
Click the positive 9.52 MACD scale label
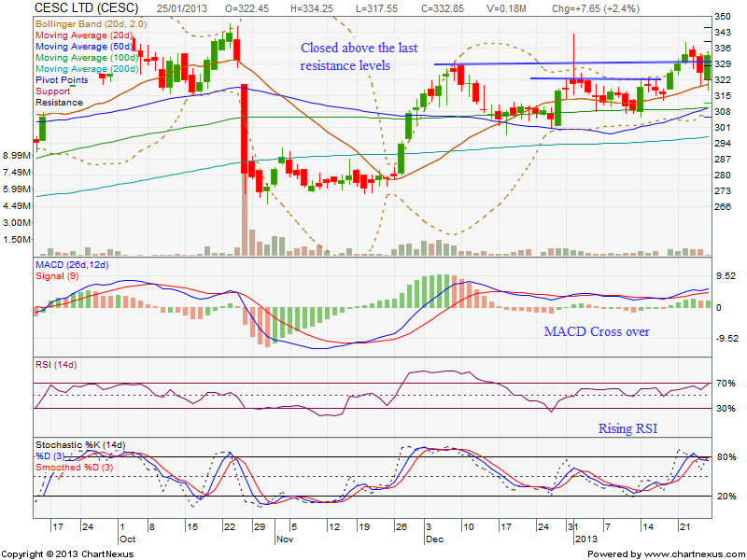(726, 276)
